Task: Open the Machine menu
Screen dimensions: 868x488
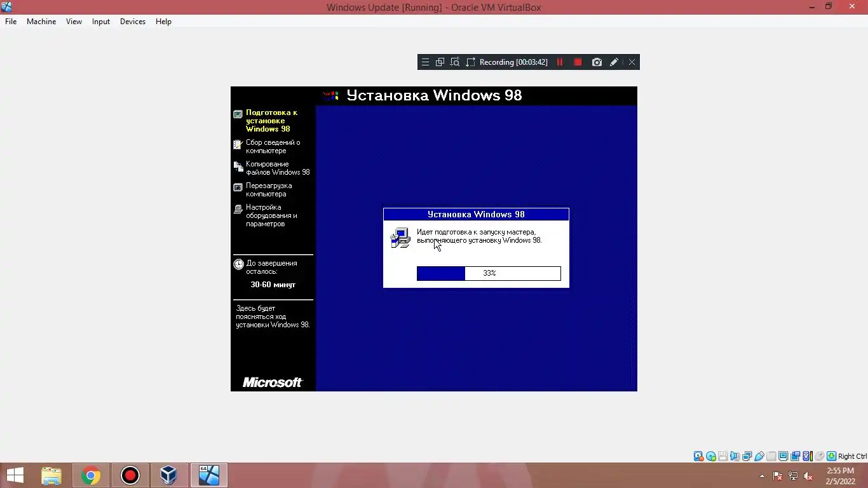Action: [41, 21]
